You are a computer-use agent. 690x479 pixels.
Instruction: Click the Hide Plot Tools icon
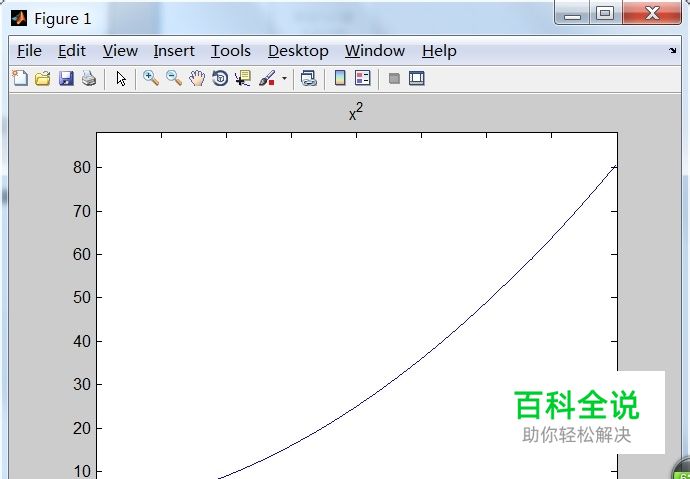394,79
